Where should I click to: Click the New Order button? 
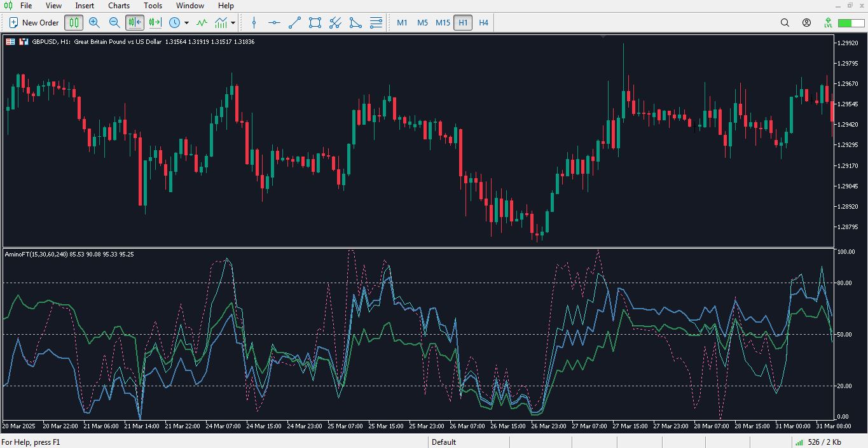click(x=34, y=23)
